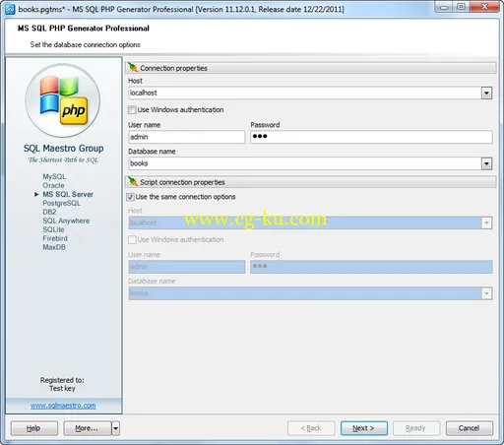The image size is (504, 445).
Task: Proceed with the Next button
Action: point(364,428)
